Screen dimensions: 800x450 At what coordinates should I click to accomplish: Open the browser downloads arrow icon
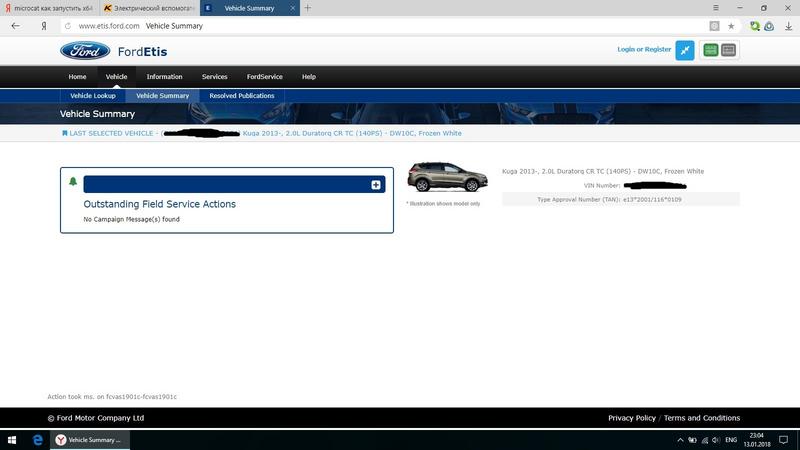click(788, 26)
